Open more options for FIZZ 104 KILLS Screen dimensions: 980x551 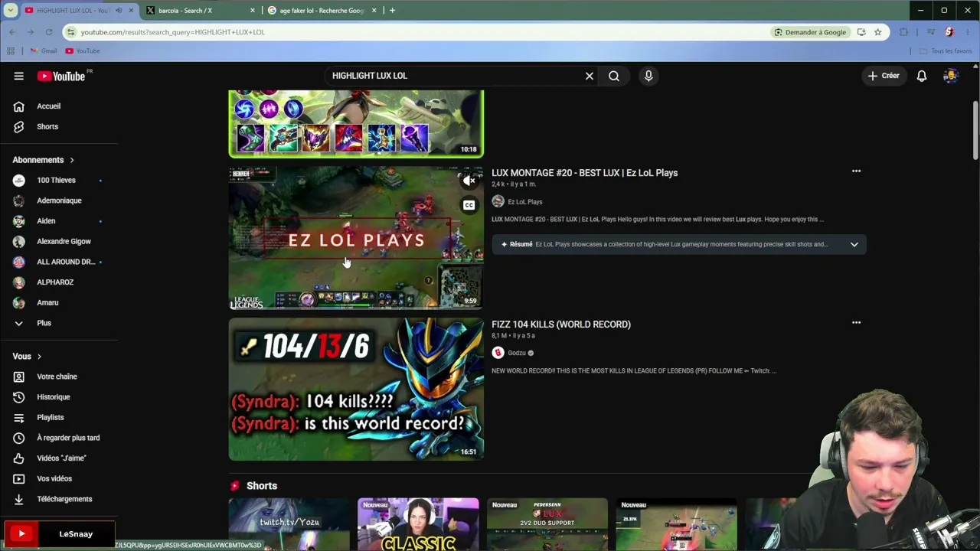pyautogui.click(x=856, y=323)
